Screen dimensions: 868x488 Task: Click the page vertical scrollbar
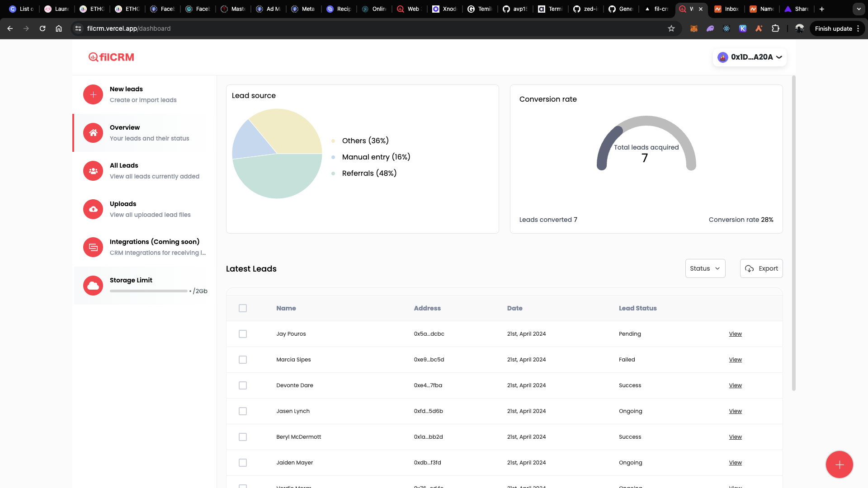pos(794,233)
